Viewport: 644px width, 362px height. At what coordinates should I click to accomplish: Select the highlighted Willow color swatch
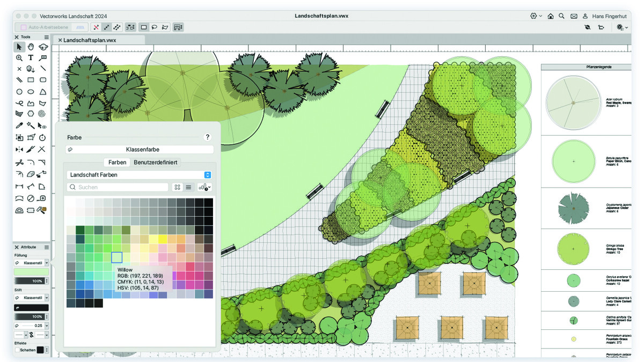[x=117, y=257]
